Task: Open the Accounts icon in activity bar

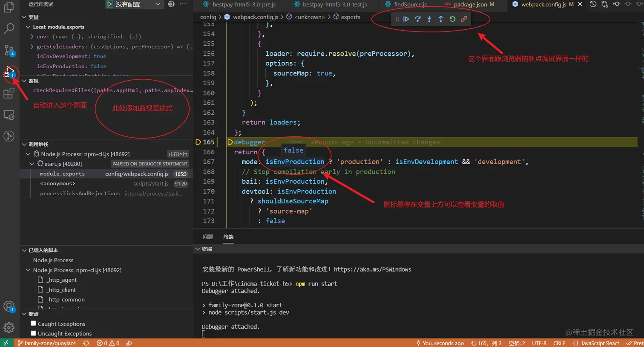Action: [9, 306]
